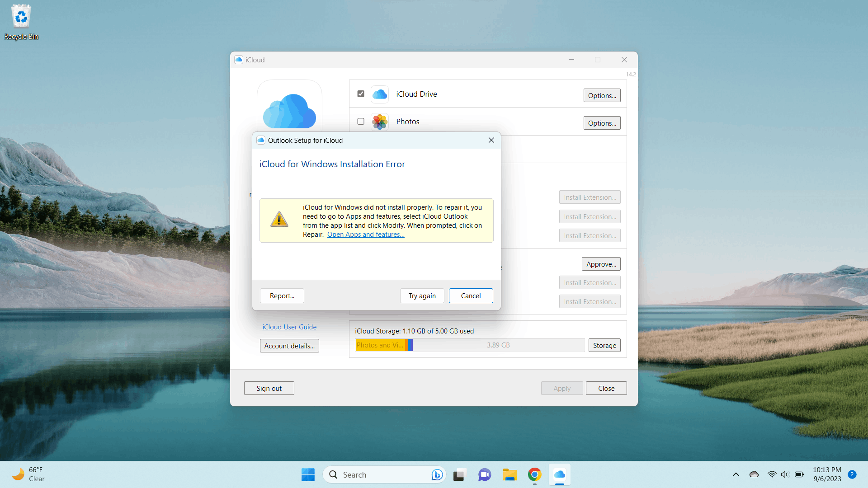Click the iCloud storage usage bar
This screenshot has height=488, width=868.
click(x=470, y=345)
